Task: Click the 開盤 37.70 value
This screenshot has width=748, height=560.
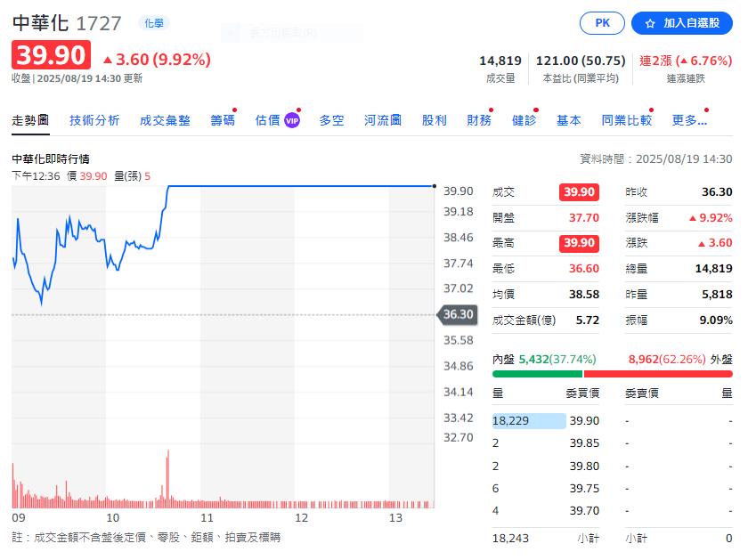Action: pyautogui.click(x=584, y=217)
